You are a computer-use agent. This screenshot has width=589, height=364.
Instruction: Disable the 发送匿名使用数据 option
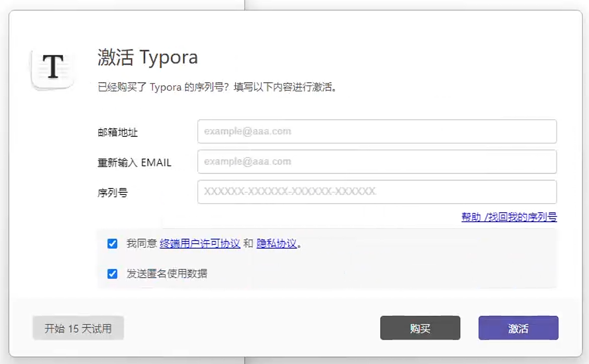coord(112,273)
